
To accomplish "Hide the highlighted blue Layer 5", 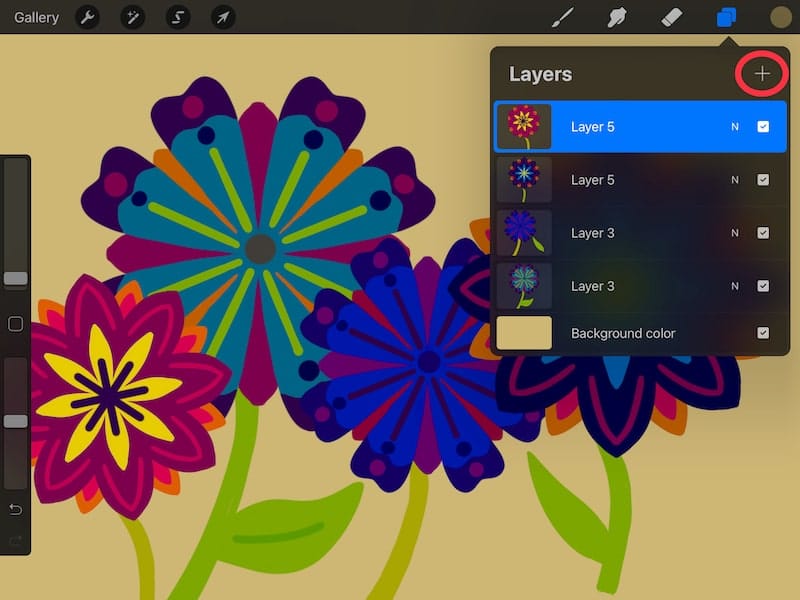I will point(763,127).
